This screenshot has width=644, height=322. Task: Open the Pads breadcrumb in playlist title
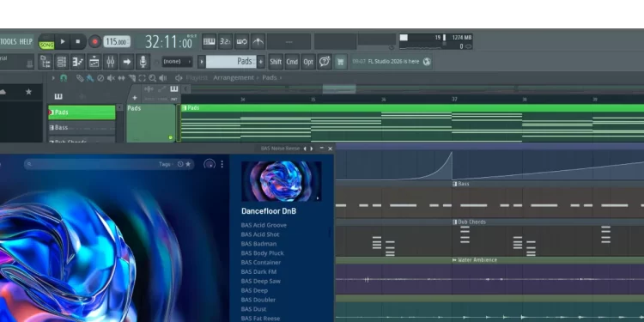(x=270, y=77)
